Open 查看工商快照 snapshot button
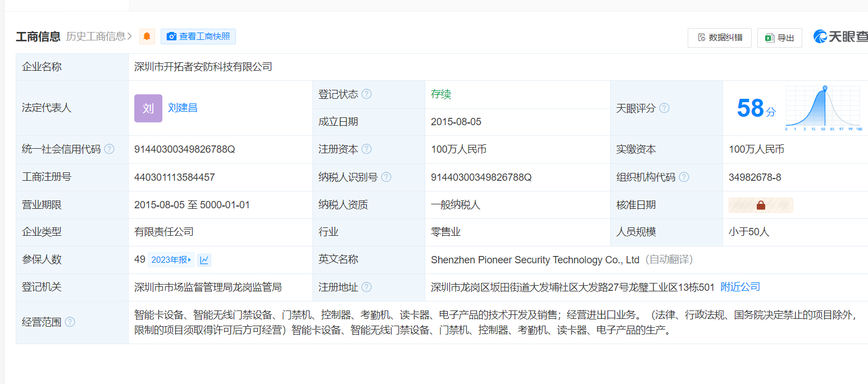 [198, 36]
